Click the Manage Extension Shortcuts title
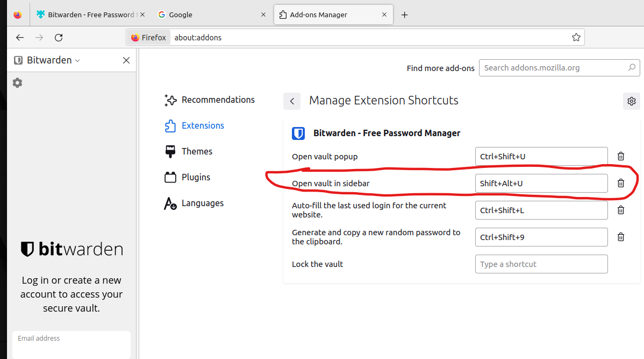644x359 pixels. (384, 101)
